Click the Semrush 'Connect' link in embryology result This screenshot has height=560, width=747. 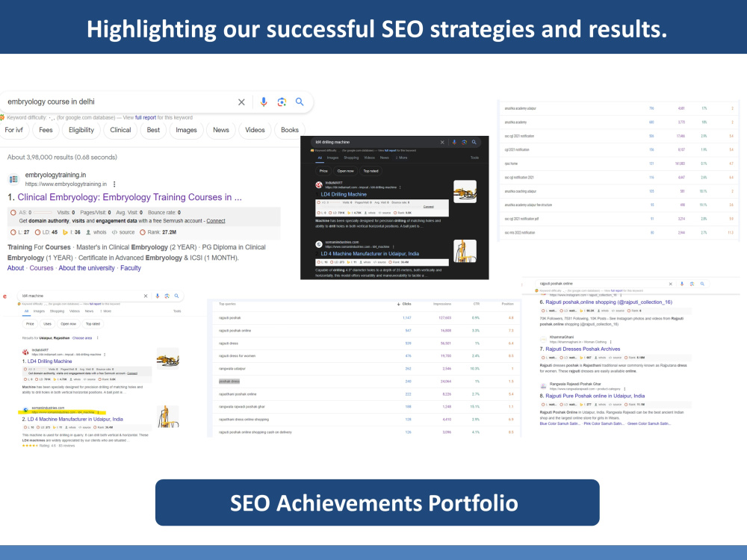(216, 221)
